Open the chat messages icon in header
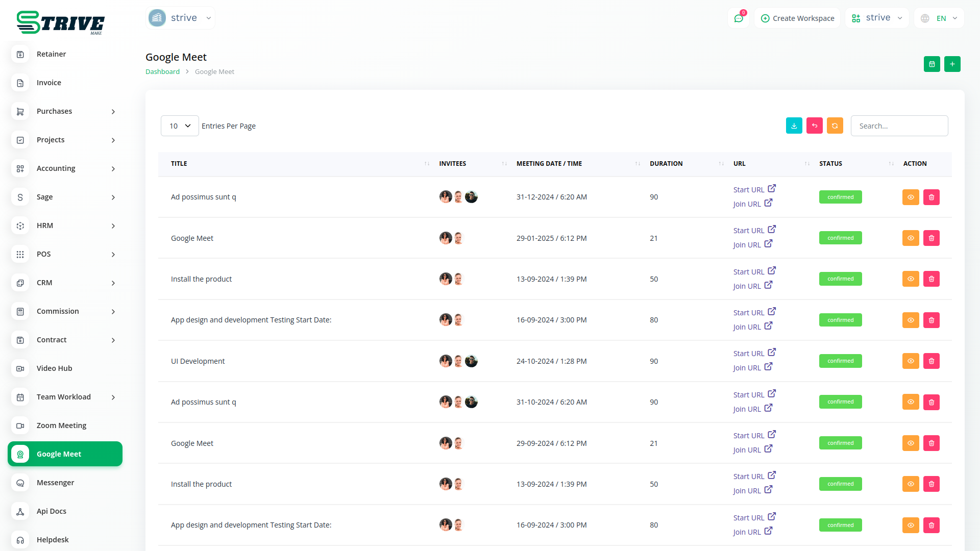The image size is (980, 551). pyautogui.click(x=738, y=18)
